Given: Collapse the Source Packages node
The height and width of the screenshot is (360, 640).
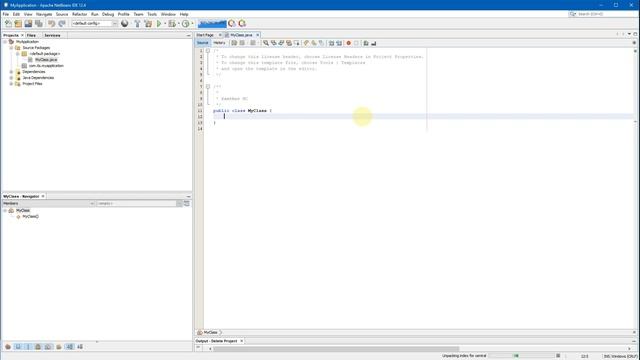Looking at the screenshot, I should tap(11, 48).
